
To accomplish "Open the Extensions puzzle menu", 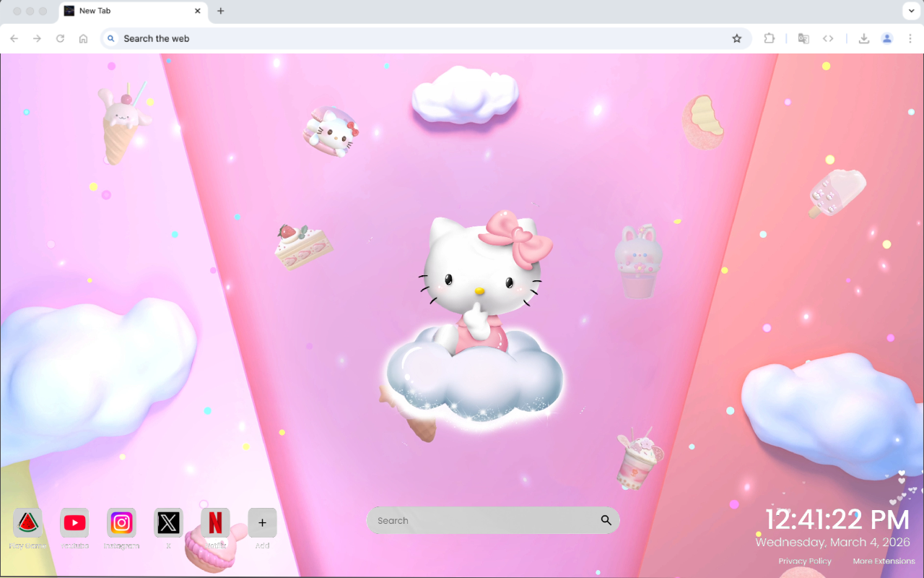I will click(770, 38).
